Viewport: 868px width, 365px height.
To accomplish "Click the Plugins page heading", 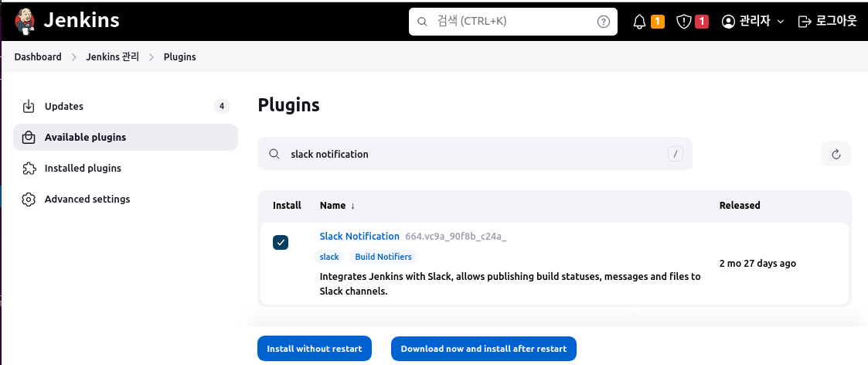I will pos(289,105).
